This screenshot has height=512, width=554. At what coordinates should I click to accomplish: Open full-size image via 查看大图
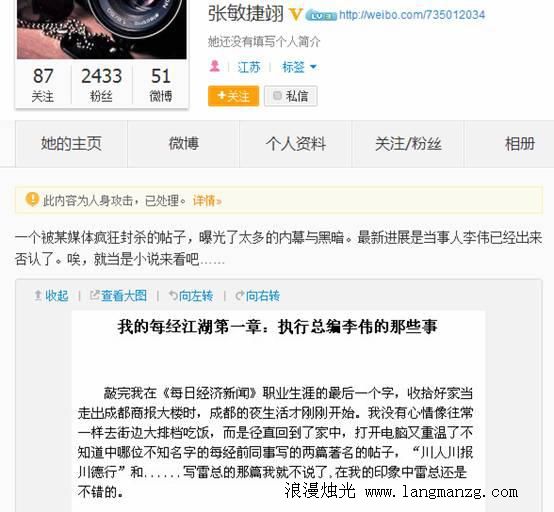[118, 295]
